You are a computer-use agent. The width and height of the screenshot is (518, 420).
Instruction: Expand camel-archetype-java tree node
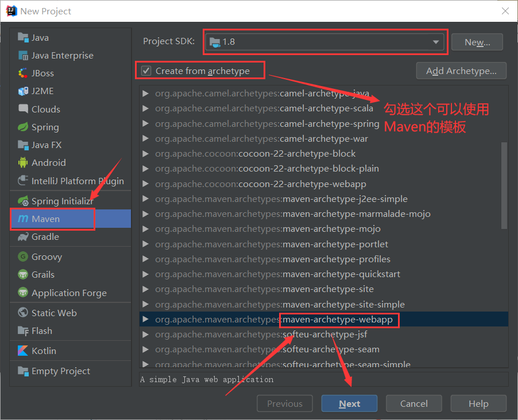[145, 94]
